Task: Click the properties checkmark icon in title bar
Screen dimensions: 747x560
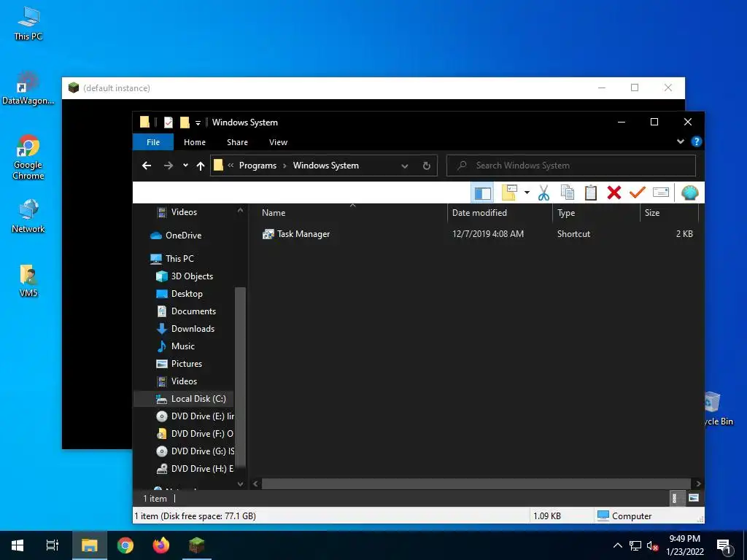Action: (169, 122)
